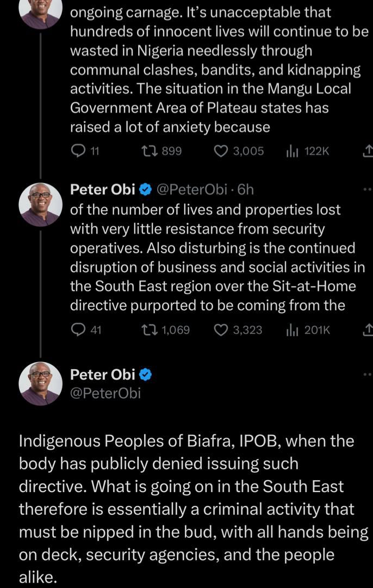Screen dimensions: 373x588
Task: Tap the verified badge beside the 6h tweet name
Action: (146, 189)
